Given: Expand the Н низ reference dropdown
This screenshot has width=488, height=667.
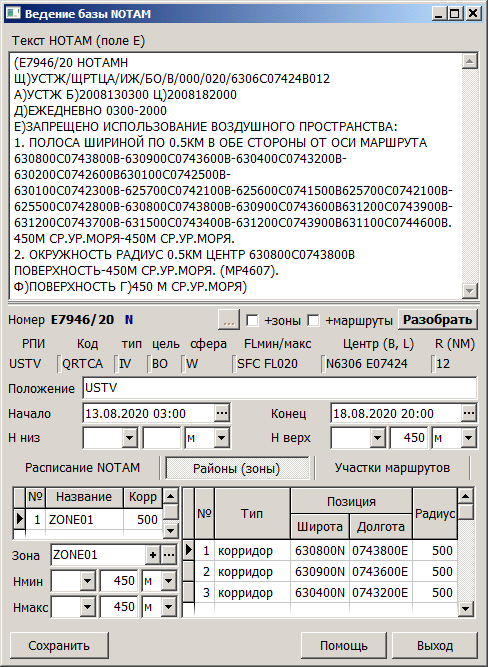Looking at the screenshot, I should (129, 438).
